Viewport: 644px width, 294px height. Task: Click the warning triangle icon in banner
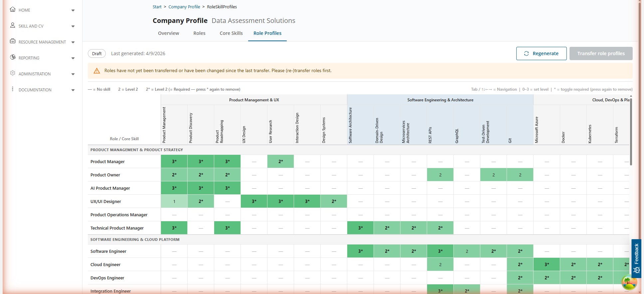pos(97,71)
